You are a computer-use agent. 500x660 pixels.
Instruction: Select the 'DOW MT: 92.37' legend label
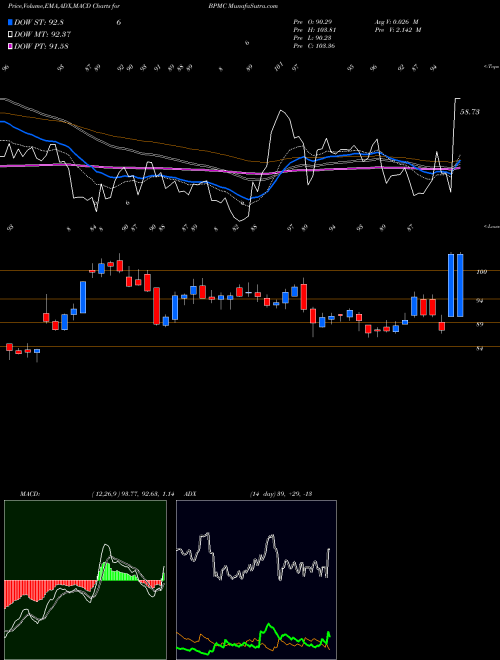42,35
